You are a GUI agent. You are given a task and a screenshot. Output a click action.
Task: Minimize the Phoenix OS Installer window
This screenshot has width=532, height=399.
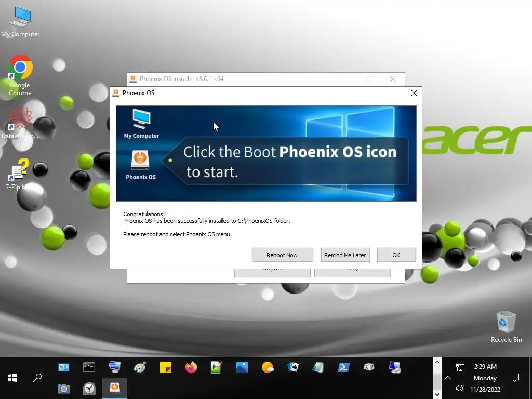point(345,79)
